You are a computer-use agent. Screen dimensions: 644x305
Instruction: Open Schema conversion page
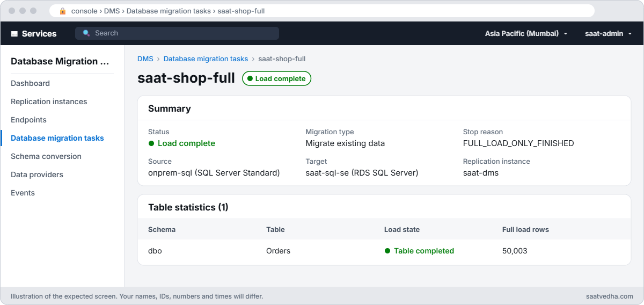point(46,156)
